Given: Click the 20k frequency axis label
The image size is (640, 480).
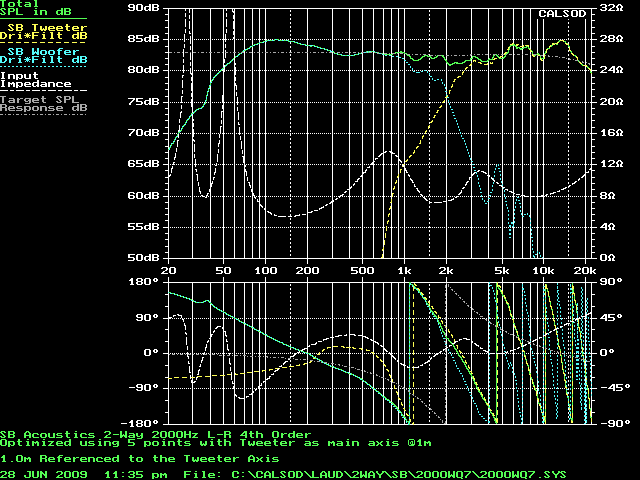Looking at the screenshot, I should 585,271.
